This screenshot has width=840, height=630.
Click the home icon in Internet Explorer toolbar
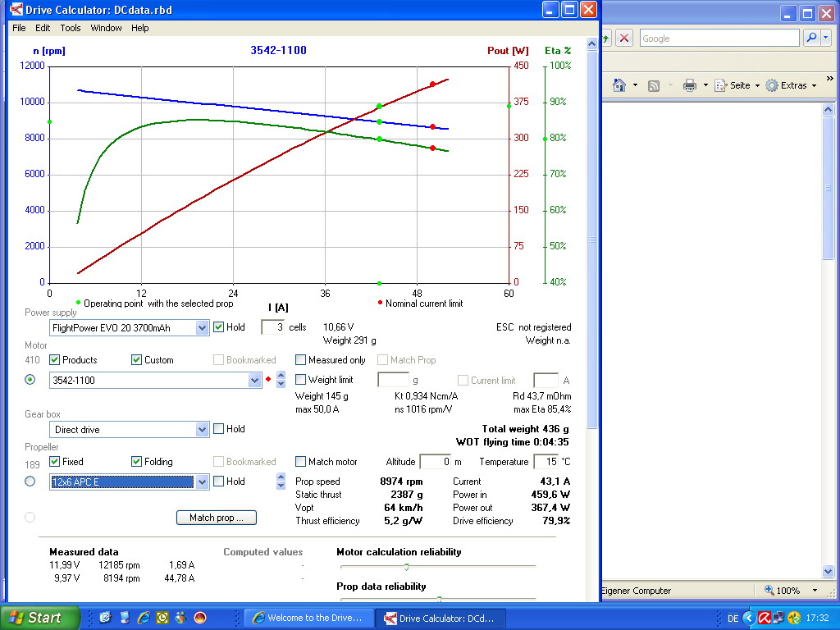tap(619, 85)
